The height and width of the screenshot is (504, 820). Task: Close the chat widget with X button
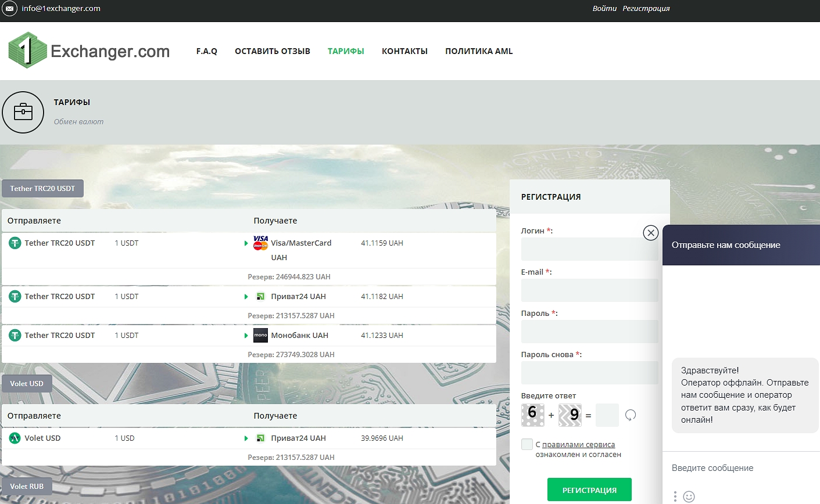(x=651, y=233)
